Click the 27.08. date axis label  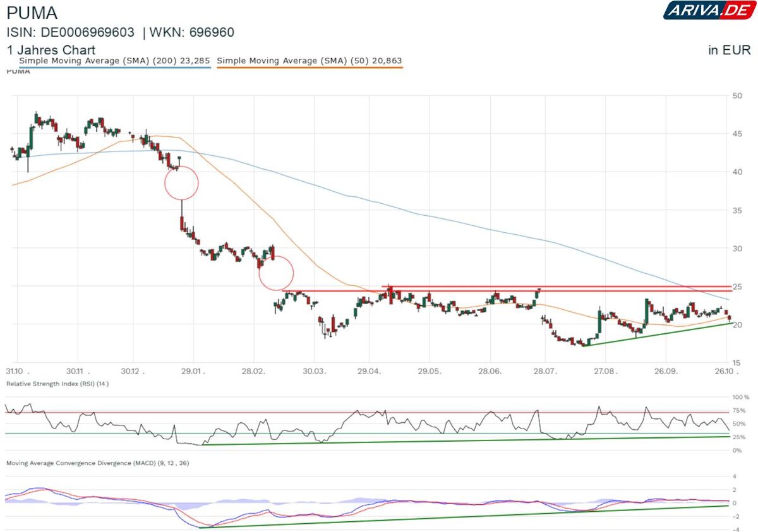pyautogui.click(x=605, y=371)
